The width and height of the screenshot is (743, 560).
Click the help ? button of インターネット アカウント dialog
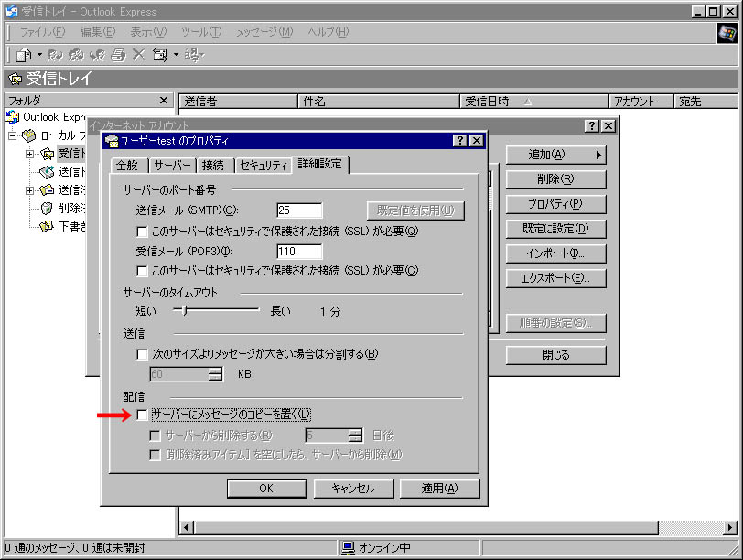(591, 125)
